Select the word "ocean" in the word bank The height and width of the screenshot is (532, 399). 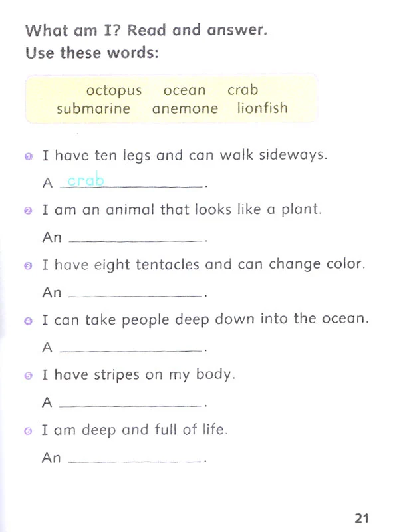coord(184,91)
